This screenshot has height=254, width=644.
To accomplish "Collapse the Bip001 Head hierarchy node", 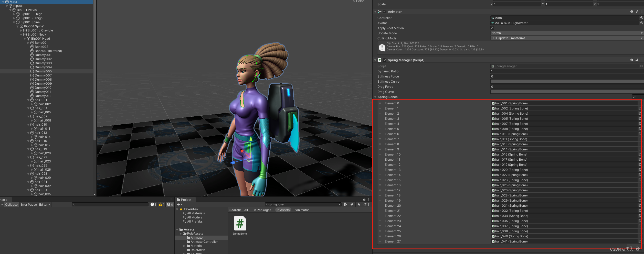I will [25, 38].
